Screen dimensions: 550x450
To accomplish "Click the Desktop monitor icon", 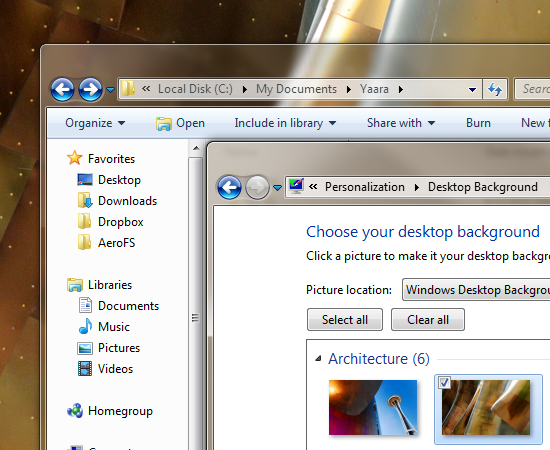I will (85, 180).
